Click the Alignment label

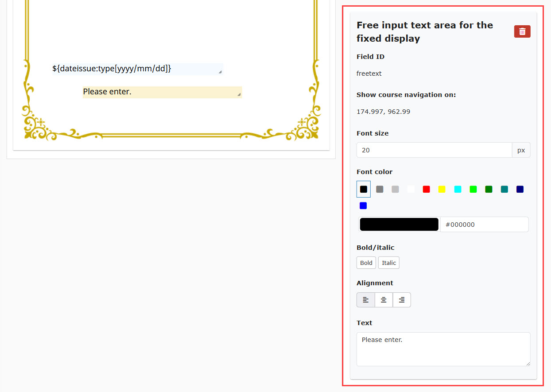375,283
